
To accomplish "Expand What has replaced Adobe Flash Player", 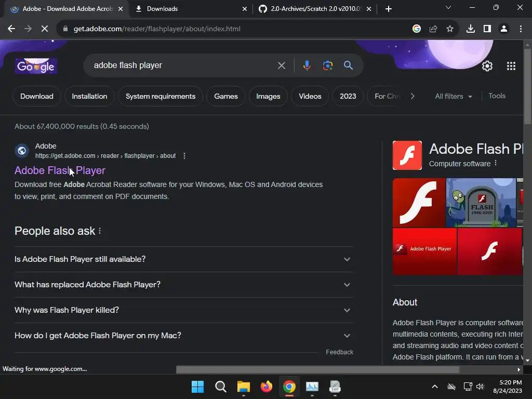I will 183,285.
